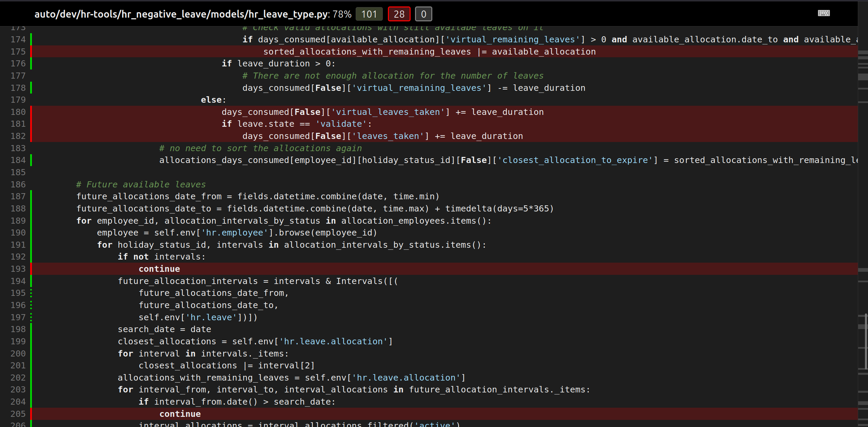This screenshot has height=427, width=868.
Task: Toggle the 28 missing lines filter
Action: pos(399,14)
